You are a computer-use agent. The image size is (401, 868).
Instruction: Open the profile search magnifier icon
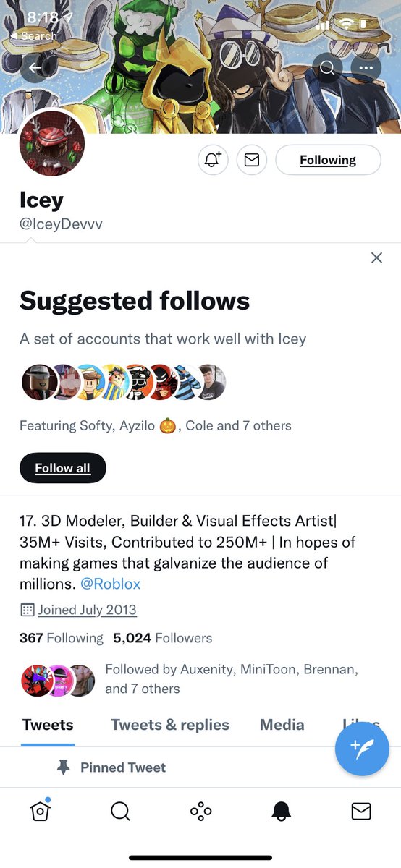coord(327,68)
